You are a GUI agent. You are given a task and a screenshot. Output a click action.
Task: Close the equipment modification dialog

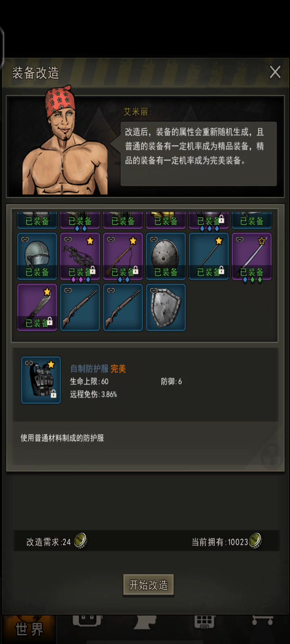point(275,72)
